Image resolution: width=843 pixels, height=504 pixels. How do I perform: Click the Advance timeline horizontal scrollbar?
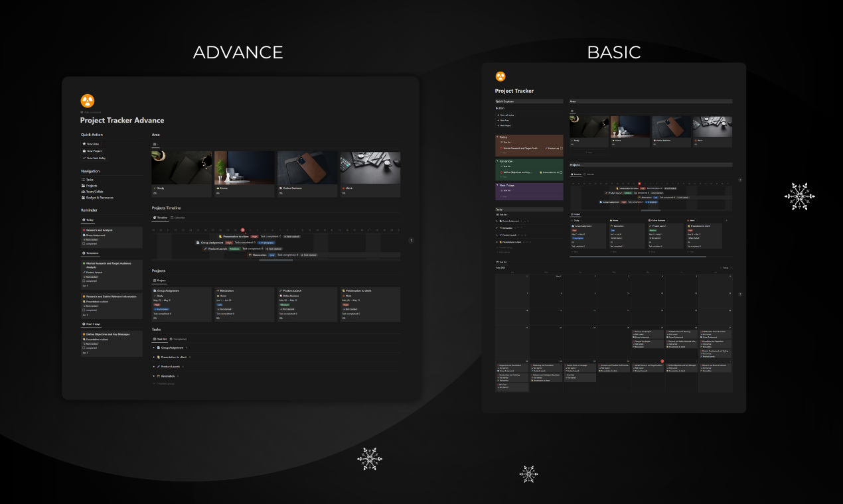click(275, 260)
